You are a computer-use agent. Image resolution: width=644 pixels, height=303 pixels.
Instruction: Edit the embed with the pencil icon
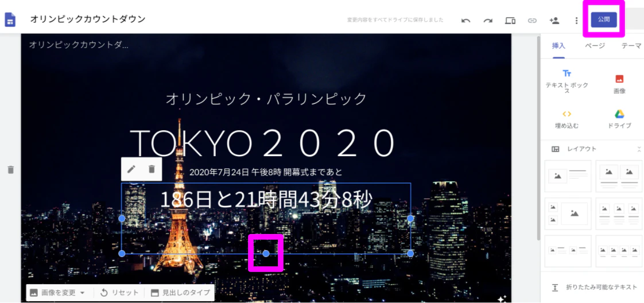pyautogui.click(x=131, y=169)
